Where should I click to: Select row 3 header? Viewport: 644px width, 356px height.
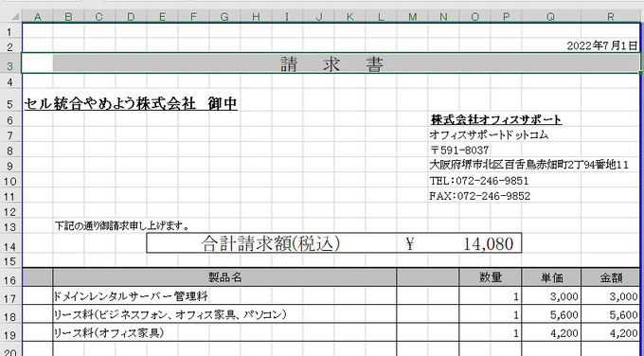10,64
